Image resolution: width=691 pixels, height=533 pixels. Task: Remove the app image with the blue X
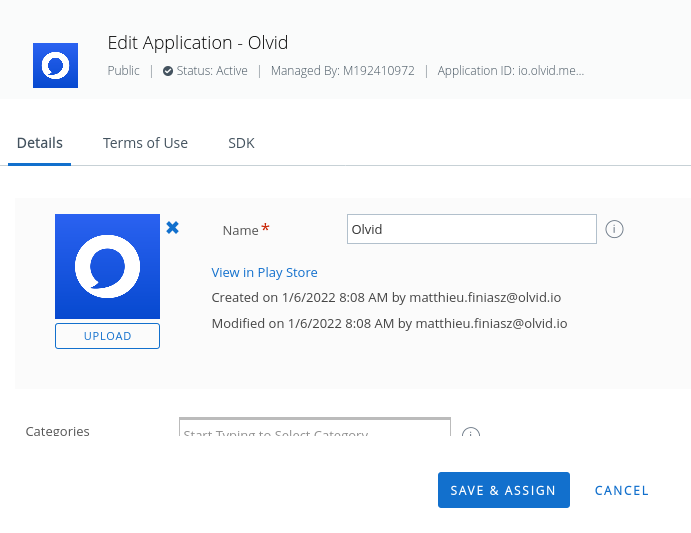coord(172,227)
